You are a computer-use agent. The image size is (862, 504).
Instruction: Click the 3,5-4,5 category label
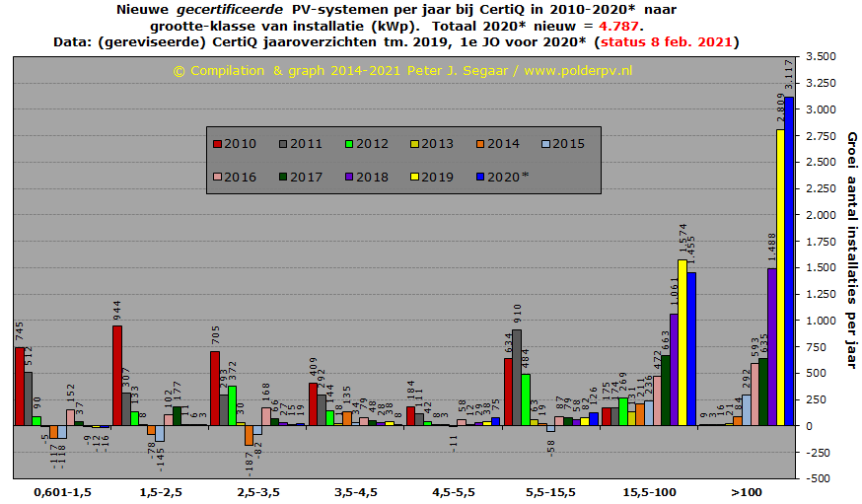[x=356, y=492]
